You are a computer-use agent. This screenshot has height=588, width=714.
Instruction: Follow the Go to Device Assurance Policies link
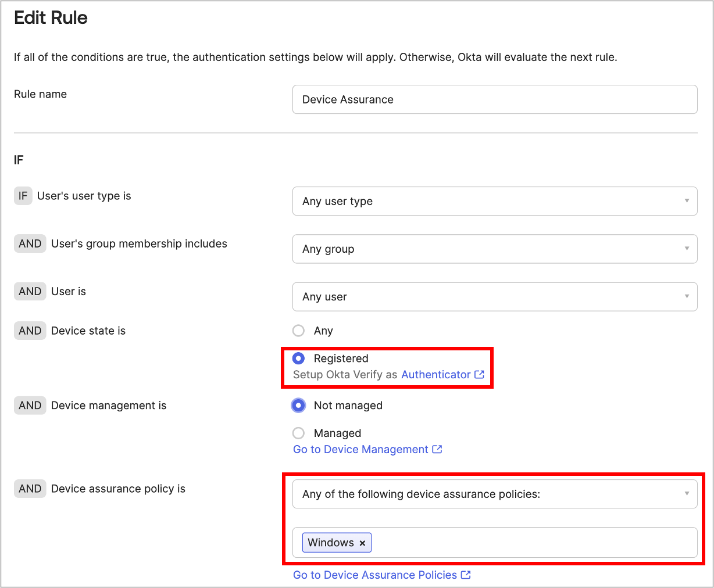[x=375, y=575]
